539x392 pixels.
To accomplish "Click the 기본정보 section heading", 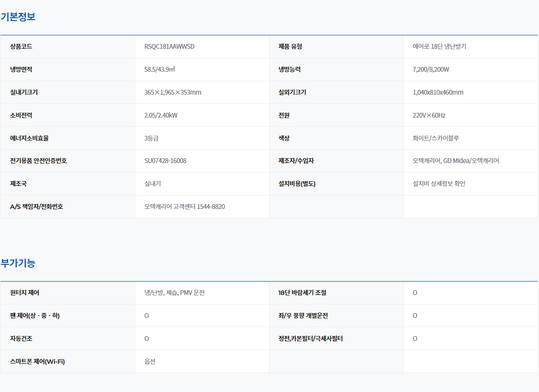I will tap(18, 17).
